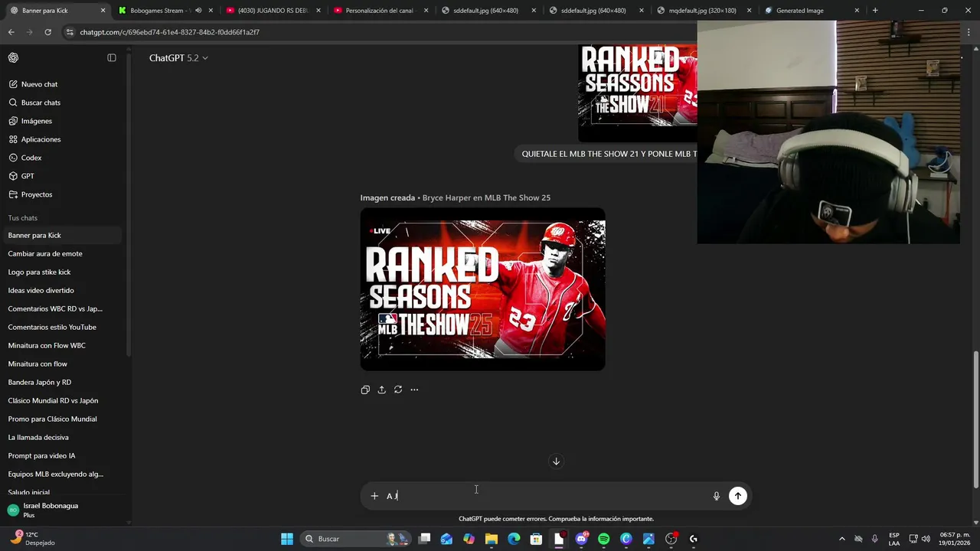Open chat La llamada decisiva
This screenshot has width=980, height=551.
tap(62, 437)
